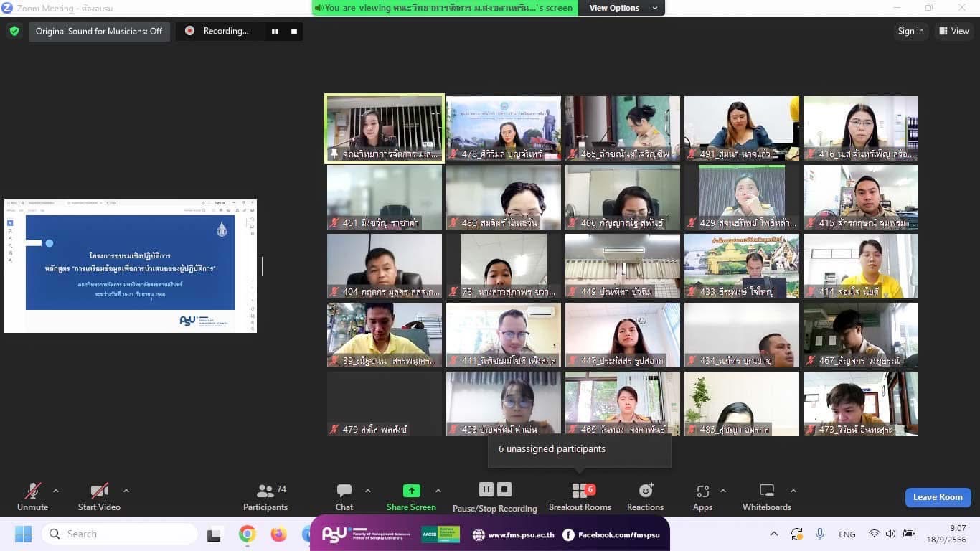This screenshot has height=551, width=980.
Task: Open the Participants panel
Action: click(x=265, y=497)
